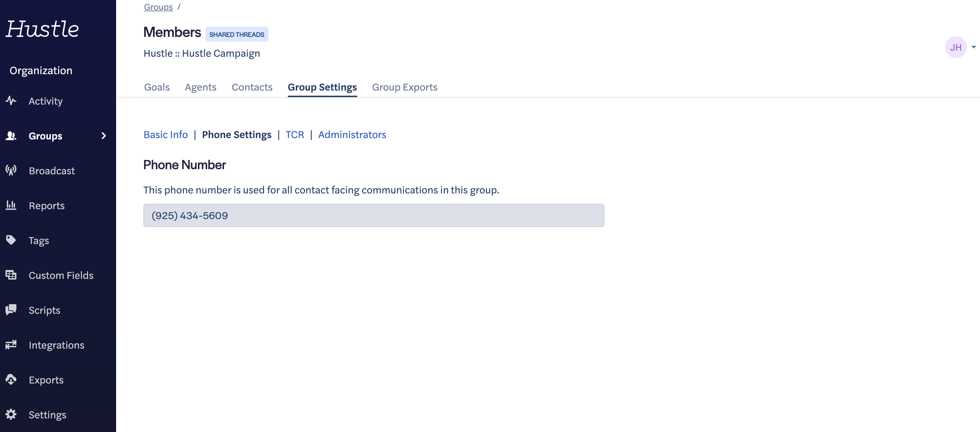Open the Contacts tab

pos(252,87)
